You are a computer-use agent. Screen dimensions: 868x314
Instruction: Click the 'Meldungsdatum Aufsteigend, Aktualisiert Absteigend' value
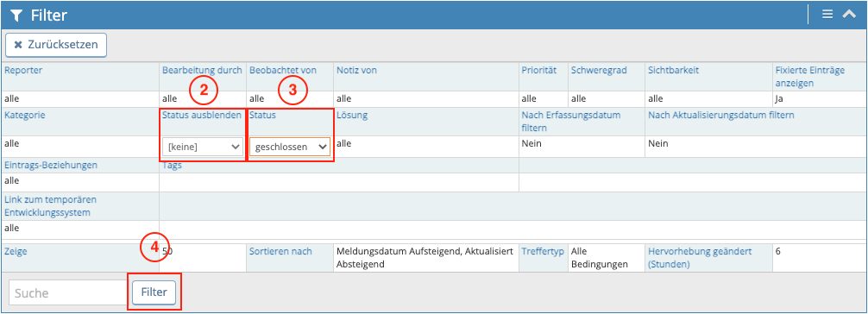(425, 258)
